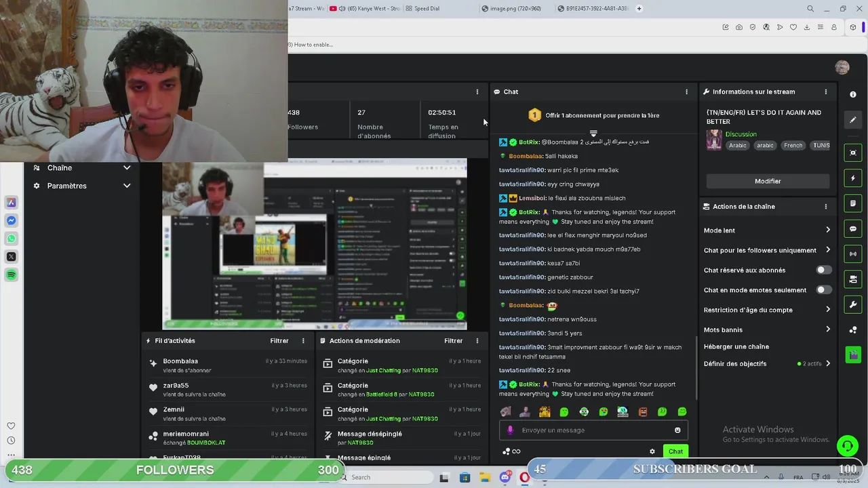The height and width of the screenshot is (488, 868).
Task: Open WhatsApp in the browser sidebar
Action: pos(12,239)
